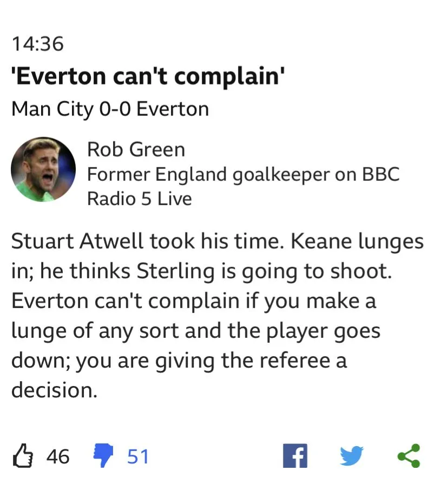Click the thumbs up like icon
Image resolution: width=448 pixels, height=503 pixels.
[24, 455]
